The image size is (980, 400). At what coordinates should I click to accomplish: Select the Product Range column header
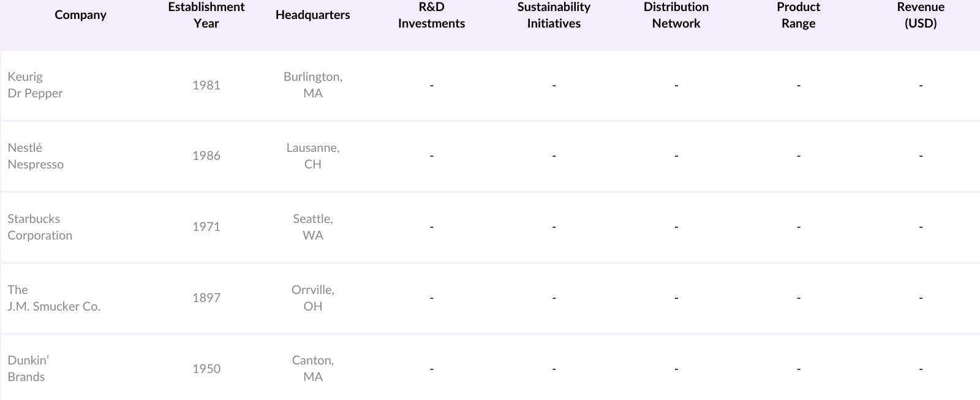pyautogui.click(x=798, y=15)
